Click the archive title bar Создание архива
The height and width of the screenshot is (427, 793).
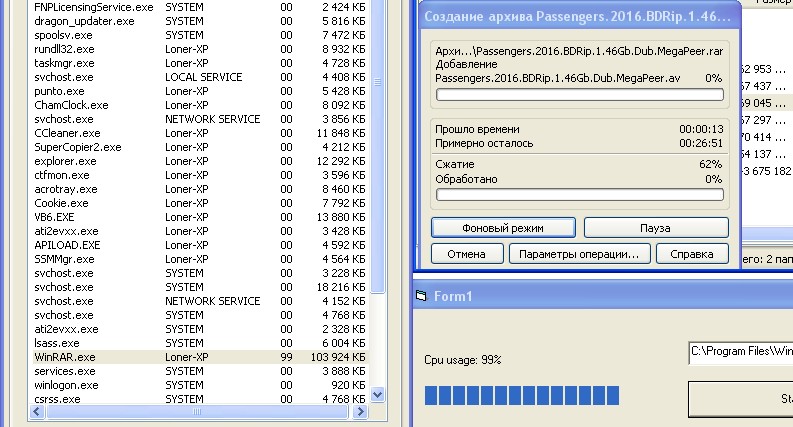pos(578,17)
